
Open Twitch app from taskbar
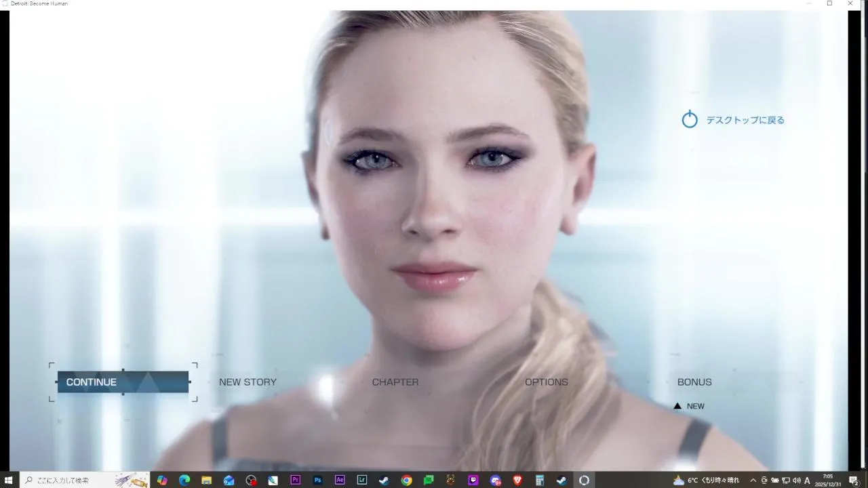coord(473,481)
